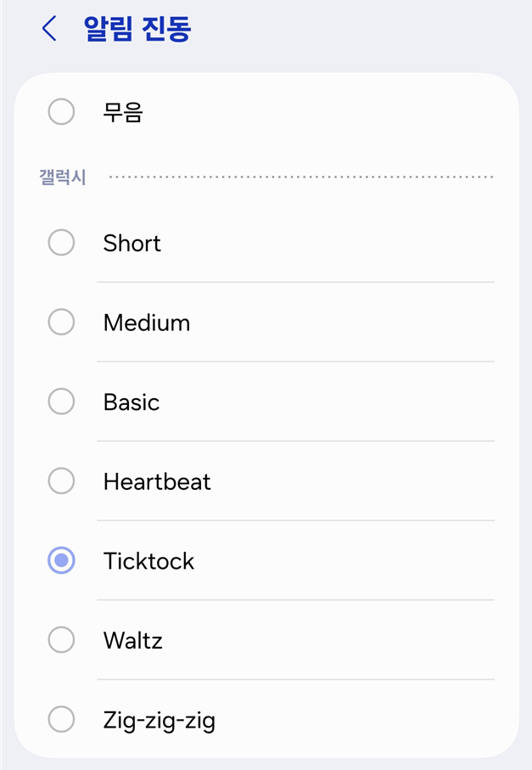
Task: Tap the back chevron to exit 알림 진동
Action: coord(48,28)
